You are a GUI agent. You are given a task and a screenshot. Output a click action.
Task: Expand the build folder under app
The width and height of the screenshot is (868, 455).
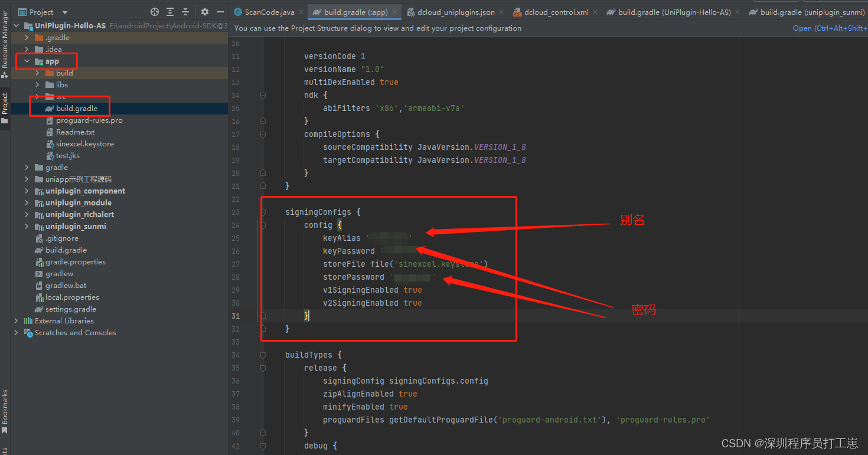37,73
